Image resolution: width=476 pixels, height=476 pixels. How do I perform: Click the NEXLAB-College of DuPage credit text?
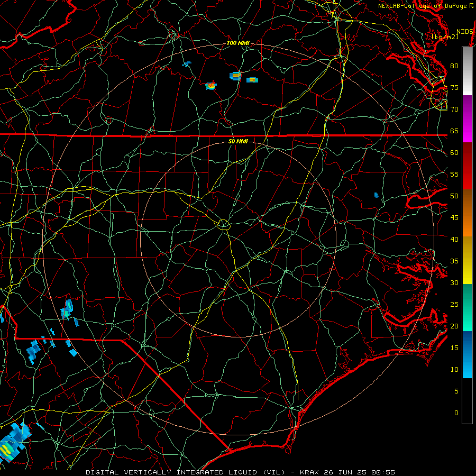point(426,6)
